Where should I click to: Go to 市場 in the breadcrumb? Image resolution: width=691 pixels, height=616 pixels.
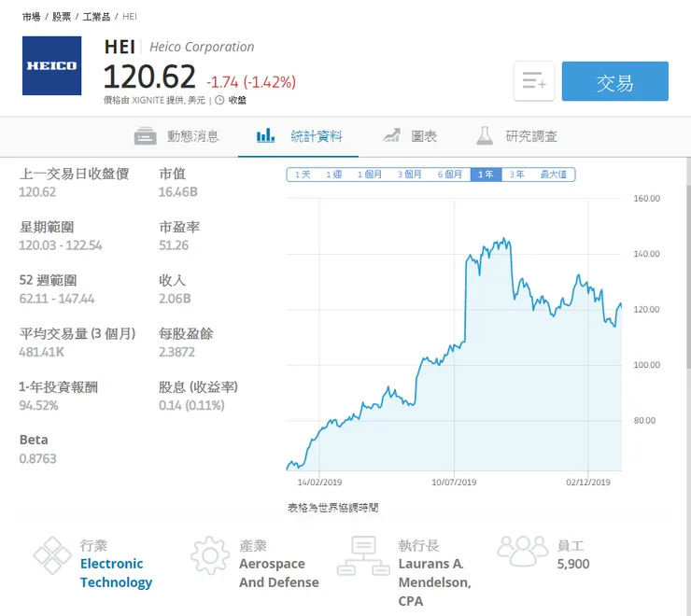click(x=32, y=17)
